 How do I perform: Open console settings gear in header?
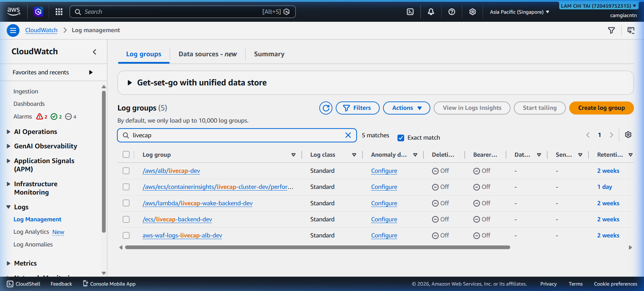473,12
